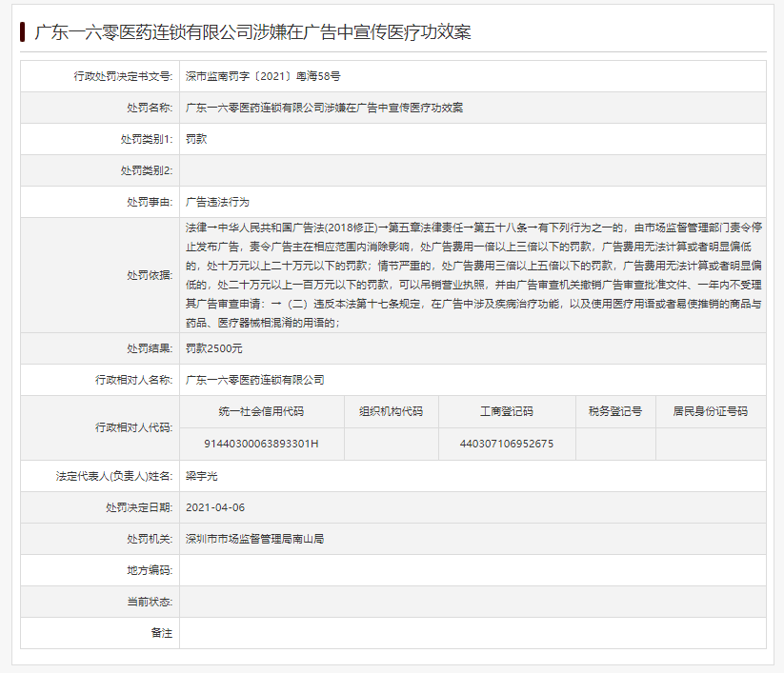
Task: Click the 法定代表人(负责人)姓名 label
Action: click(x=114, y=476)
